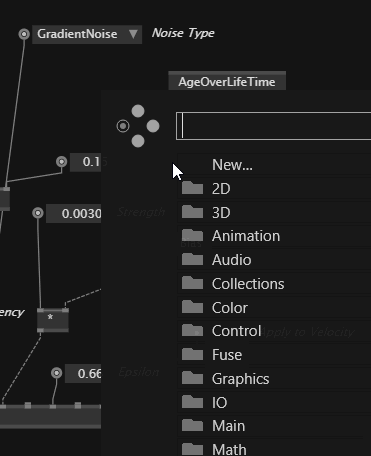Click the Noise Type label
371x456 pixels.
coord(183,33)
